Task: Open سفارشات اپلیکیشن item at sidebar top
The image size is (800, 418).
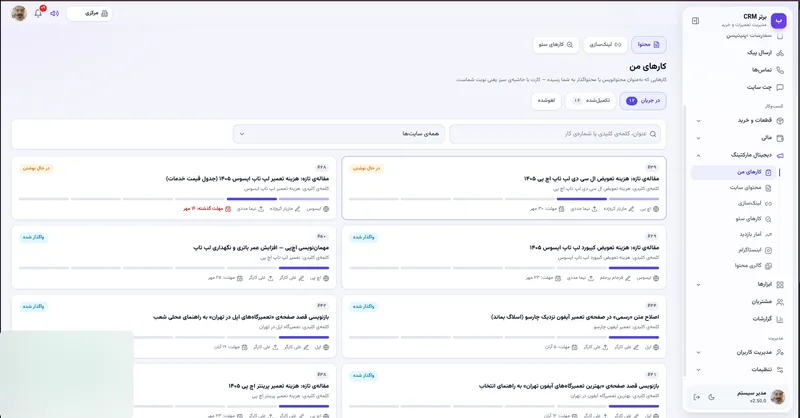Action: (x=754, y=36)
